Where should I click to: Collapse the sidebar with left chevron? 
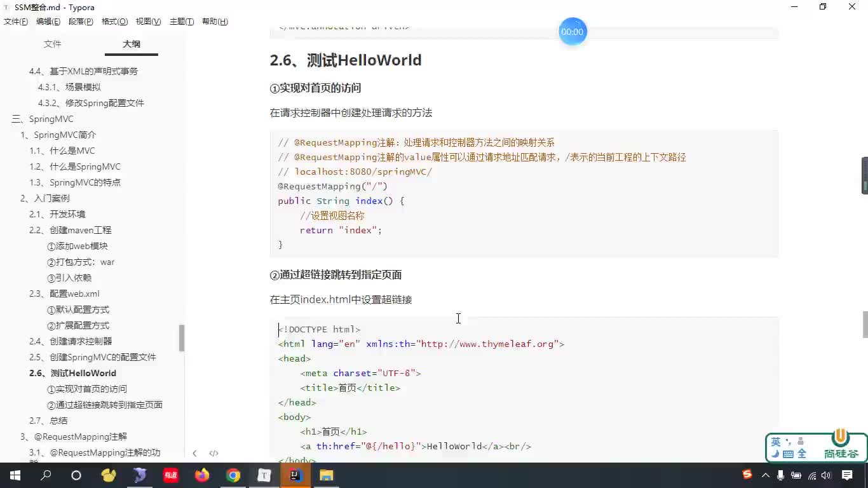(194, 453)
